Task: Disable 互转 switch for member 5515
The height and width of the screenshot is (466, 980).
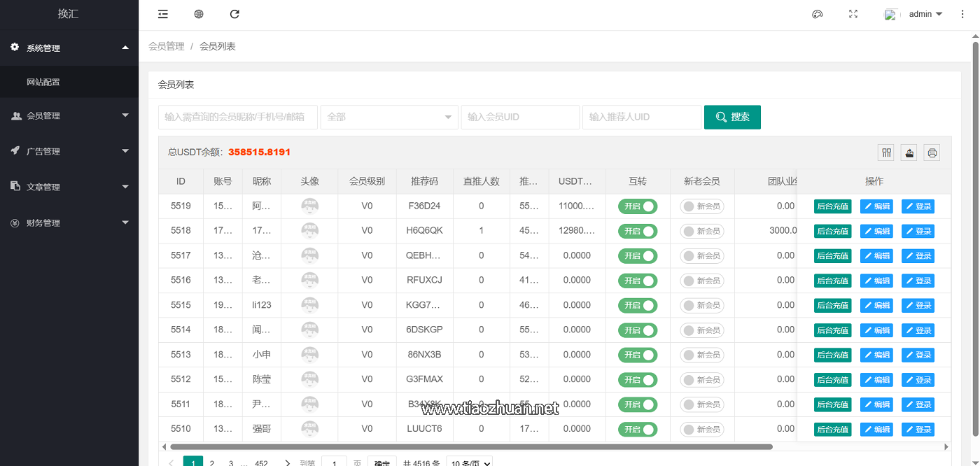Action: click(637, 306)
